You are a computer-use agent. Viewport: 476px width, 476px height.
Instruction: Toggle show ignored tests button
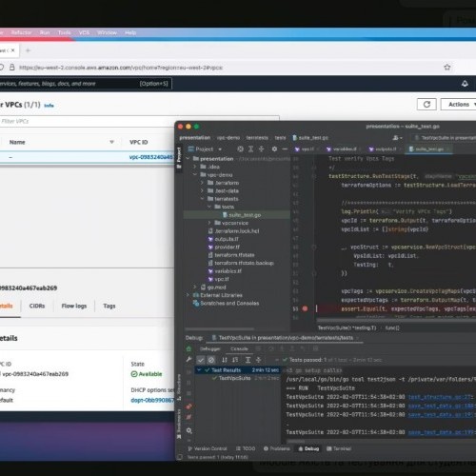(211, 360)
